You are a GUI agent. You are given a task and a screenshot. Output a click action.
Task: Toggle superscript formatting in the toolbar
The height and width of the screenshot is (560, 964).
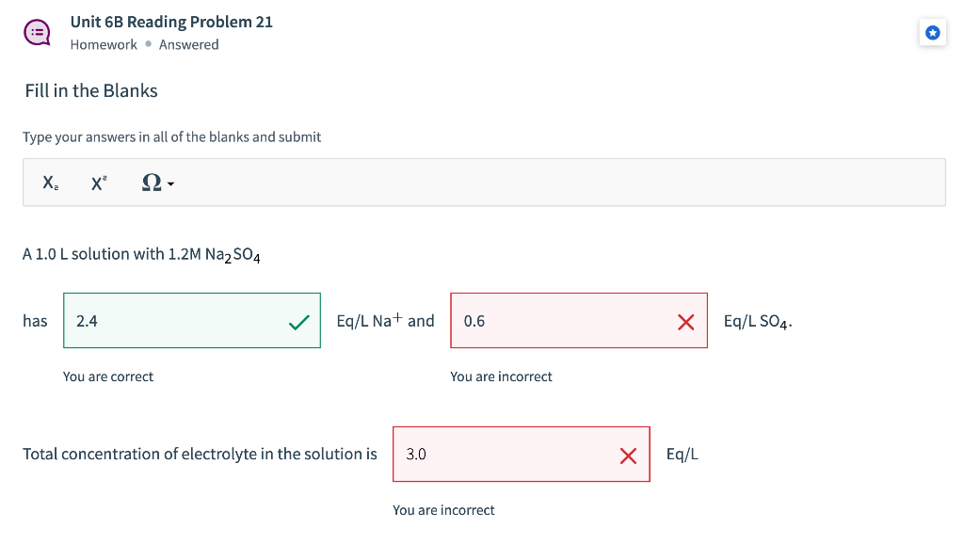tap(99, 184)
